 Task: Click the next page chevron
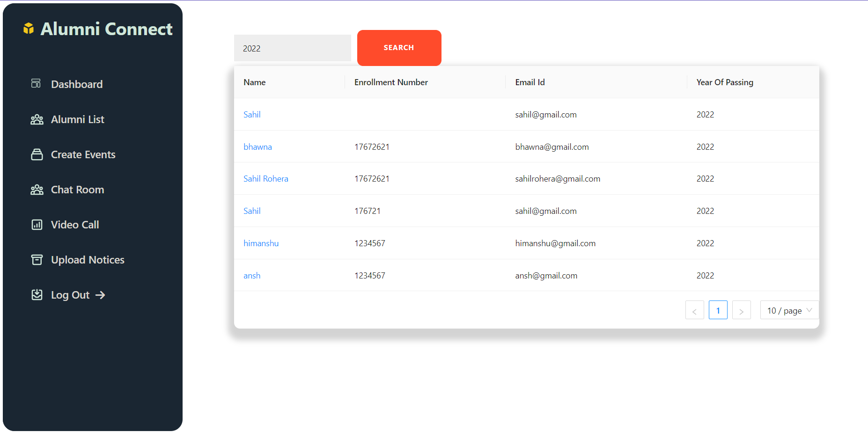(741, 310)
